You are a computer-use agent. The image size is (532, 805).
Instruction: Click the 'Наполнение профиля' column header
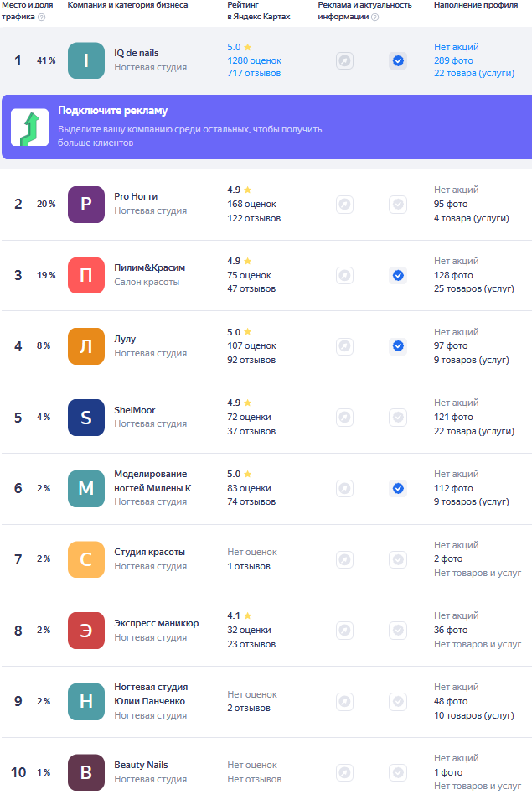(476, 5)
